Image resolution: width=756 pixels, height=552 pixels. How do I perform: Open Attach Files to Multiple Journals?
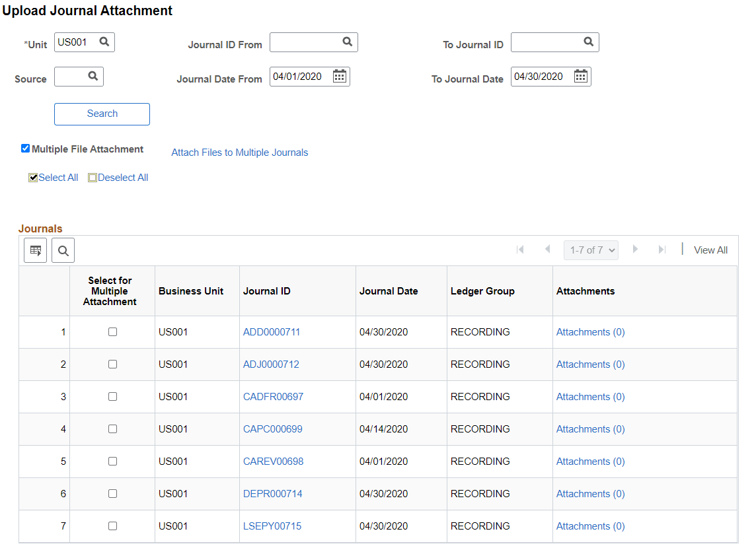pyautogui.click(x=239, y=152)
